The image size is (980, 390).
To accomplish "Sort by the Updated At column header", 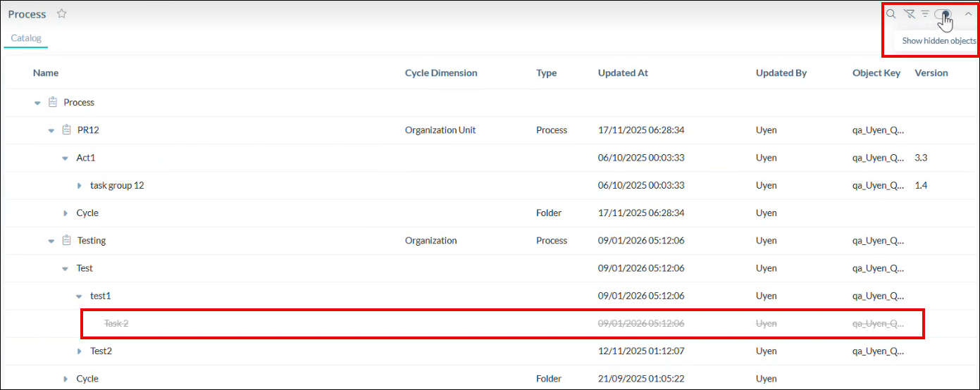I will tap(623, 73).
